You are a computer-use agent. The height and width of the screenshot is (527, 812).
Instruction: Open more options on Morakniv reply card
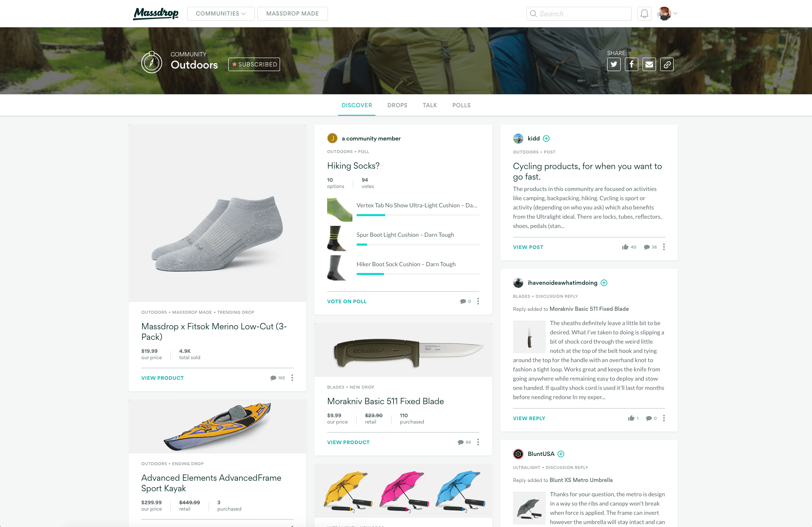point(664,418)
